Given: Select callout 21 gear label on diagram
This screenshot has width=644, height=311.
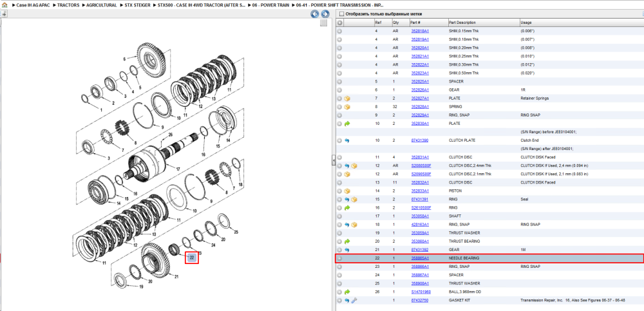Looking at the screenshot, I should [176, 276].
